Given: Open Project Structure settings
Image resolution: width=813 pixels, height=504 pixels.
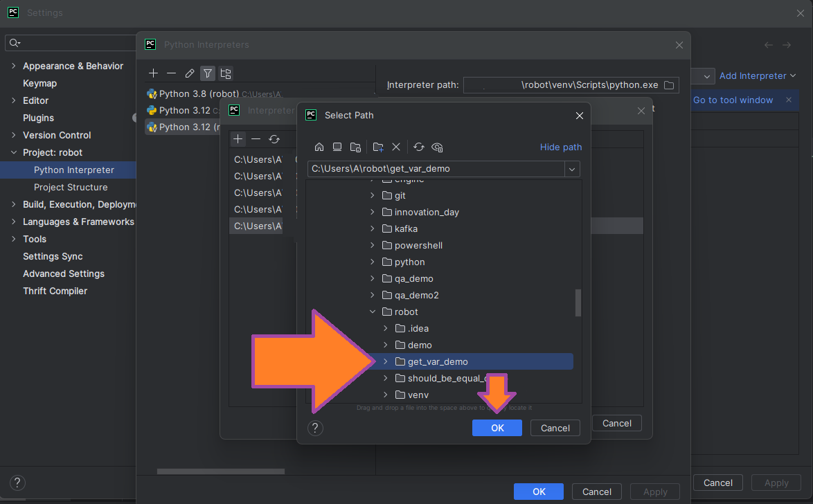Looking at the screenshot, I should 71,187.
